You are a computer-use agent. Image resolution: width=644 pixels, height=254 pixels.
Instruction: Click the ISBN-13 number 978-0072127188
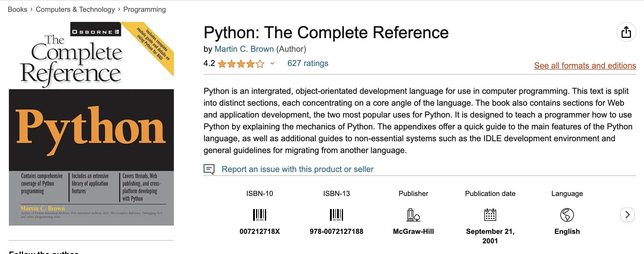click(x=336, y=232)
